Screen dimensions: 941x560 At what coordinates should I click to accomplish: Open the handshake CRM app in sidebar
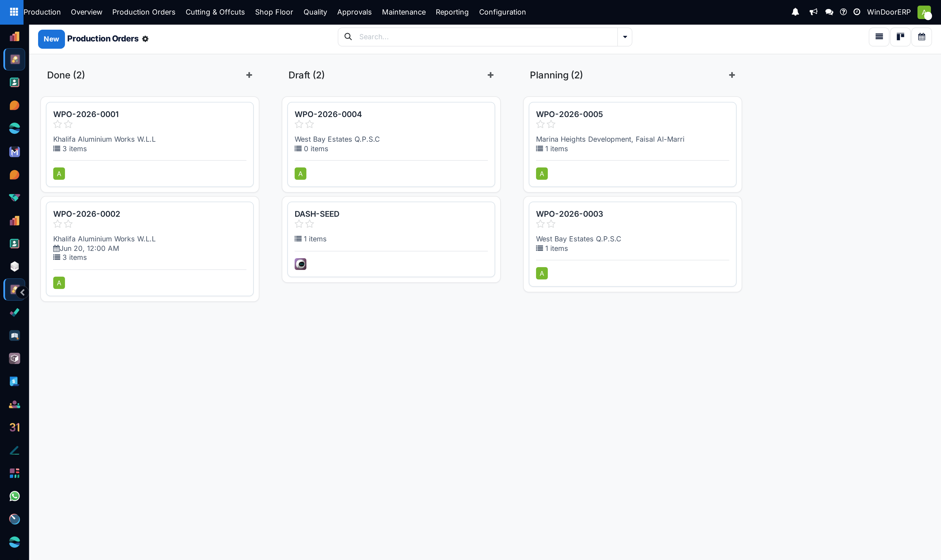tap(14, 198)
